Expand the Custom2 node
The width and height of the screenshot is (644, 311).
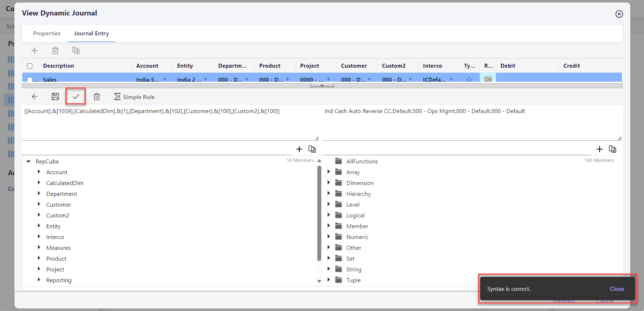click(x=39, y=215)
